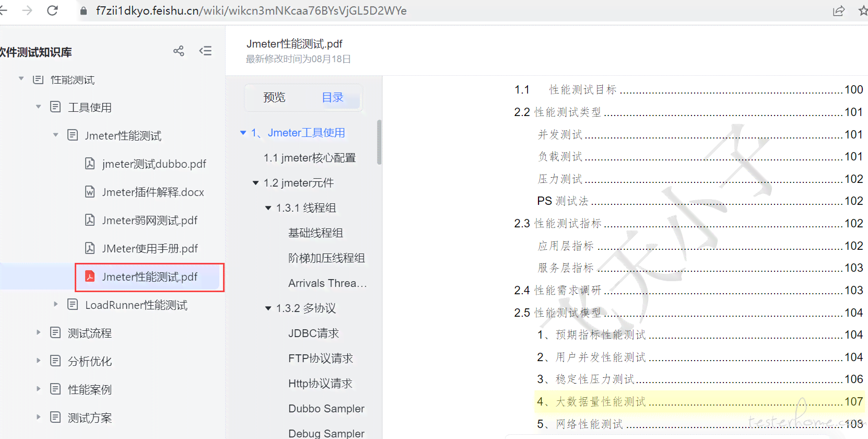Viewport: 868px width, 439px height.
Task: Expand the 测试方案 tree node
Action: [x=38, y=417]
